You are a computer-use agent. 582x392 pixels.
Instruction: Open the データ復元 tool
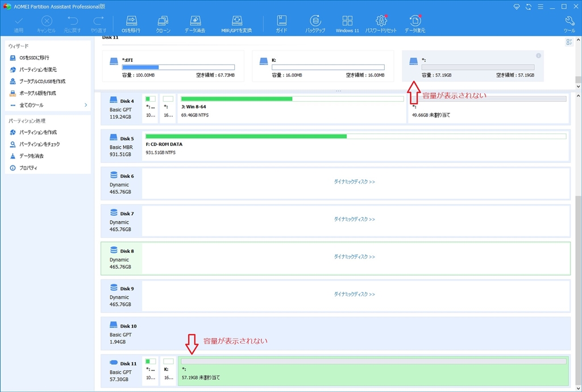click(415, 24)
